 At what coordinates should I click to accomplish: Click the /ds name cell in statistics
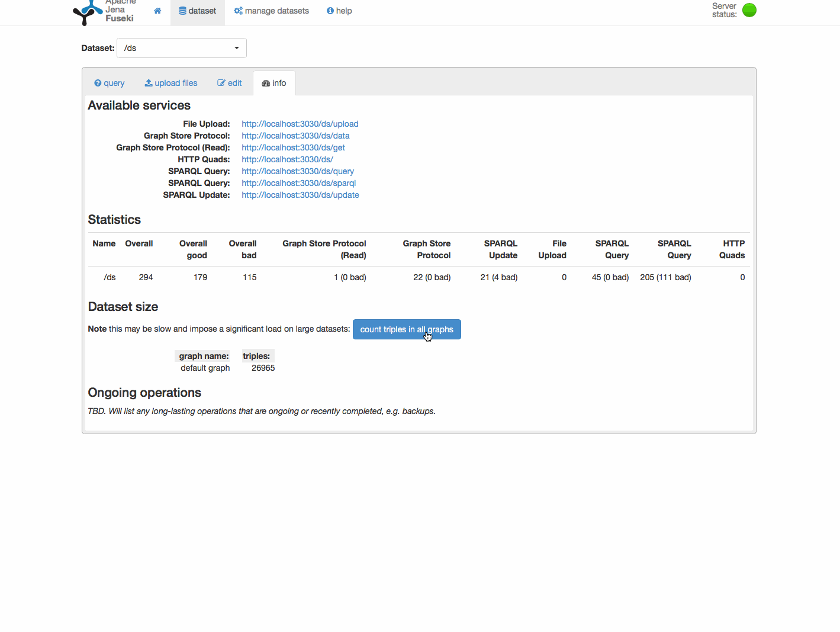click(110, 277)
